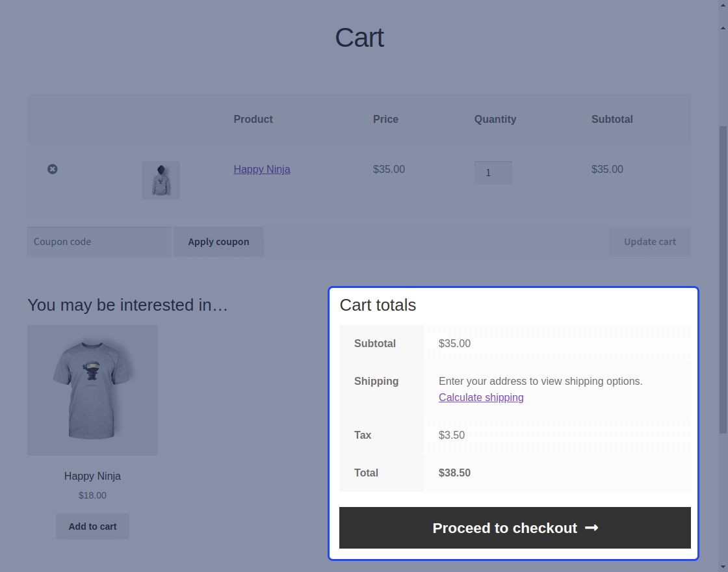Click the t-shirt image under suggested products
728x572 pixels.
[x=92, y=390]
